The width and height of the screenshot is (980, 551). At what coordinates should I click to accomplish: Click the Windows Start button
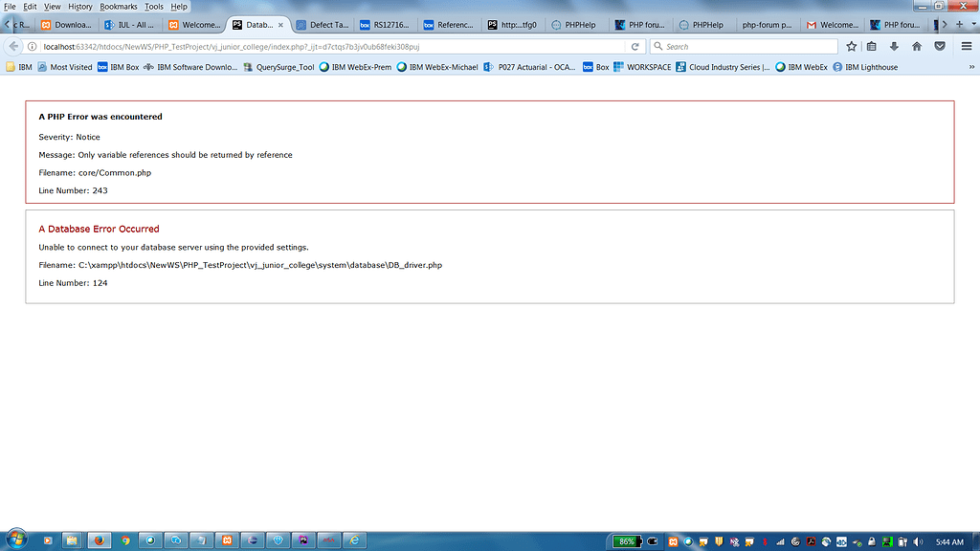(x=17, y=540)
